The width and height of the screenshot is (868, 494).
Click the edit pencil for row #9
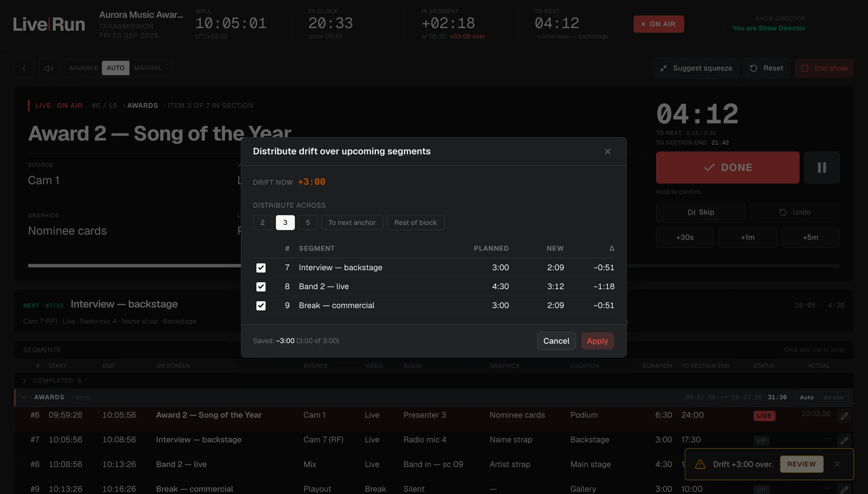tap(844, 489)
